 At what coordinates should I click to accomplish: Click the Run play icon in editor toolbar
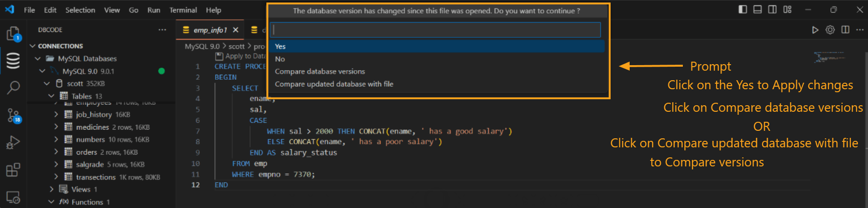click(x=815, y=30)
